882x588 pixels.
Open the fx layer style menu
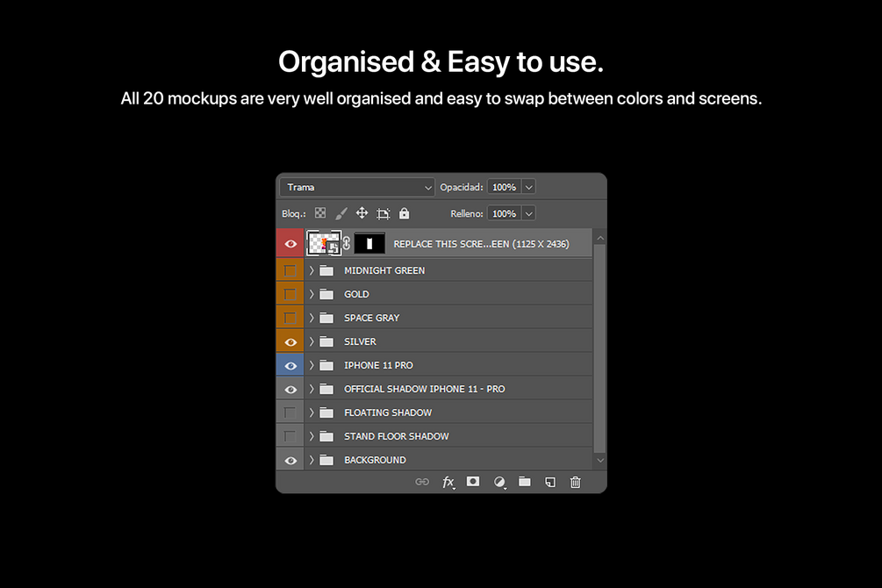(448, 482)
